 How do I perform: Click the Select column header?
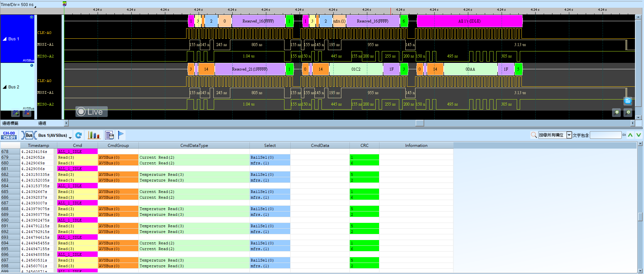(x=270, y=146)
